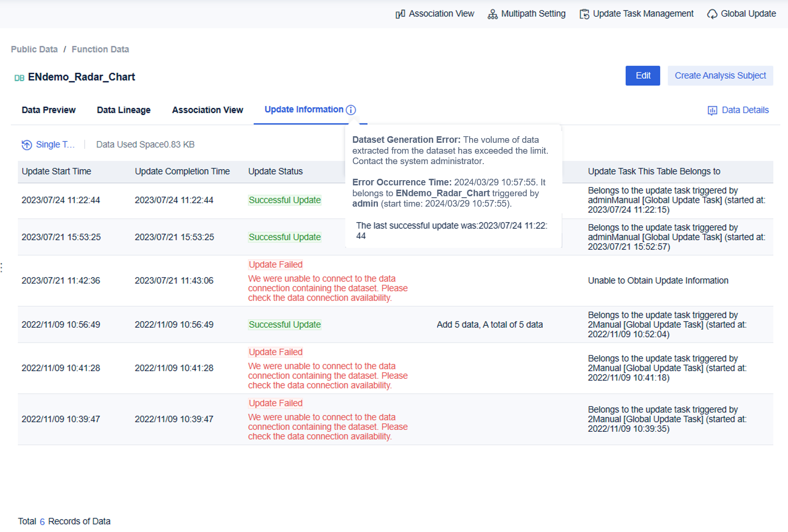
Task: Open the Association View from the top toolbar
Action: pyautogui.click(x=434, y=14)
